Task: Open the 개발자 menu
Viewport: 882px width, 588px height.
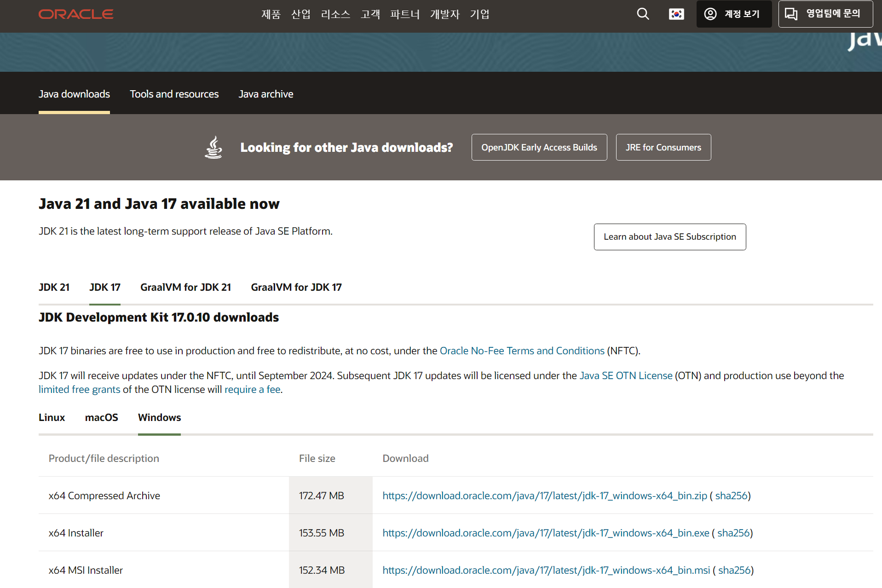Action: tap(445, 14)
